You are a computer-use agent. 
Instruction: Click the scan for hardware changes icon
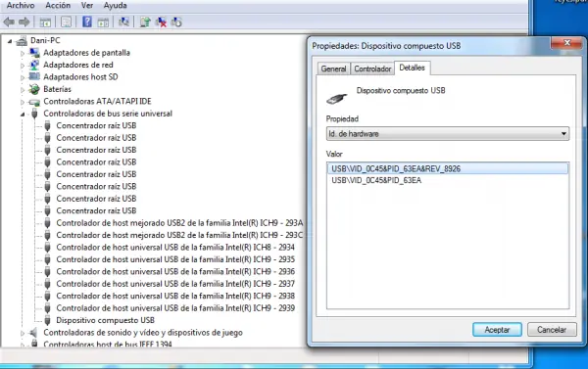tap(123, 23)
